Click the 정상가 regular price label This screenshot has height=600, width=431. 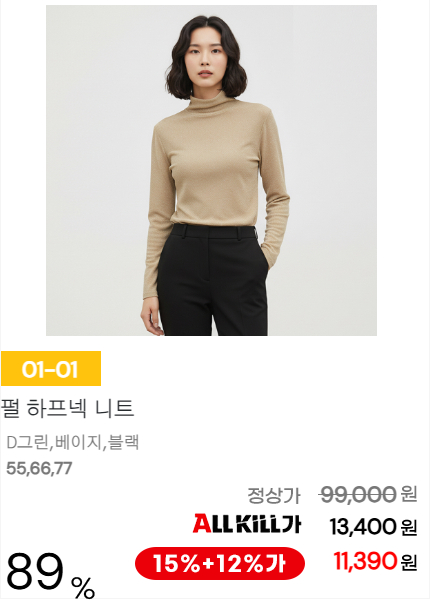pyautogui.click(x=274, y=495)
